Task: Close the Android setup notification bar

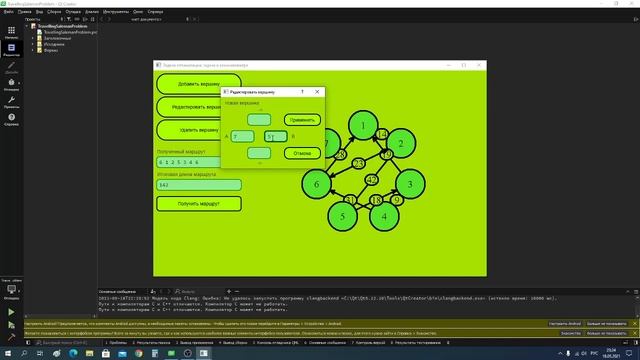Action: tap(635, 324)
